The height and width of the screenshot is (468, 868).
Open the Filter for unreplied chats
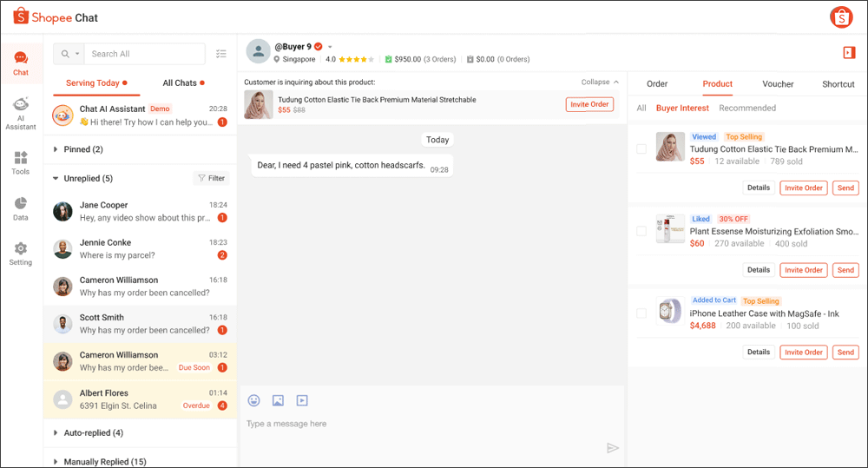212,178
